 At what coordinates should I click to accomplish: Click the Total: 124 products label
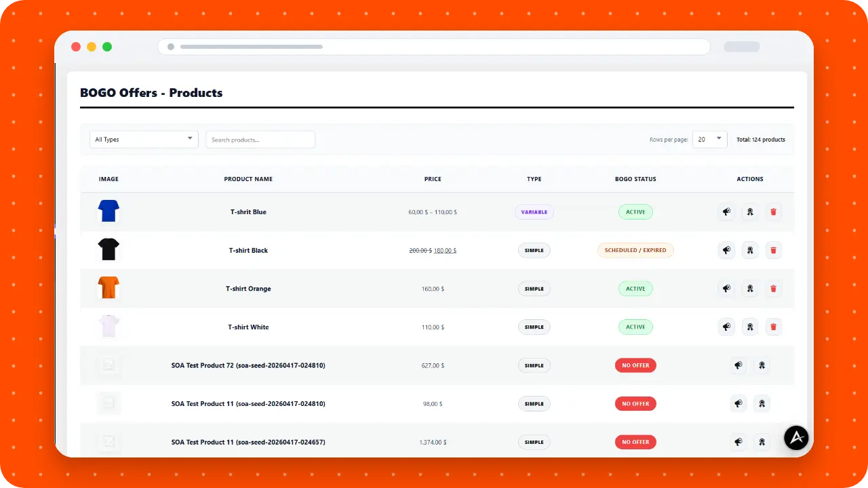[x=761, y=140]
